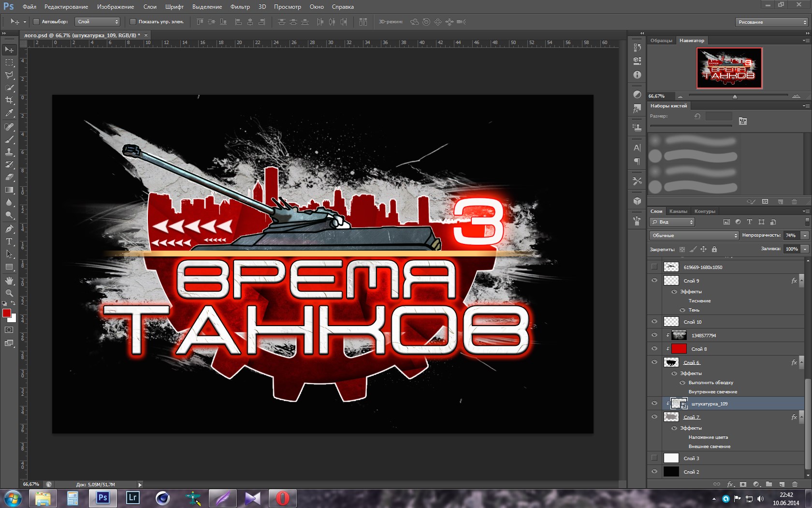Select the Zoom tool
Image resolution: width=812 pixels, height=508 pixels.
tap(9, 293)
